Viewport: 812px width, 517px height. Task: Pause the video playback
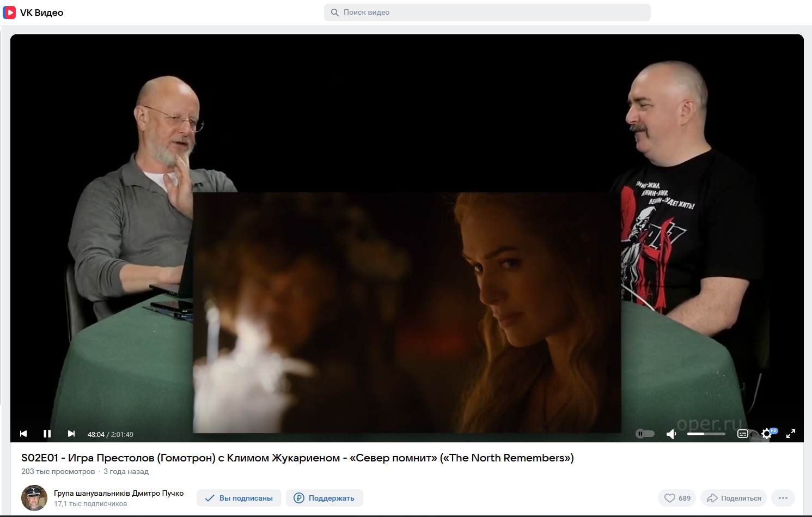tap(47, 434)
